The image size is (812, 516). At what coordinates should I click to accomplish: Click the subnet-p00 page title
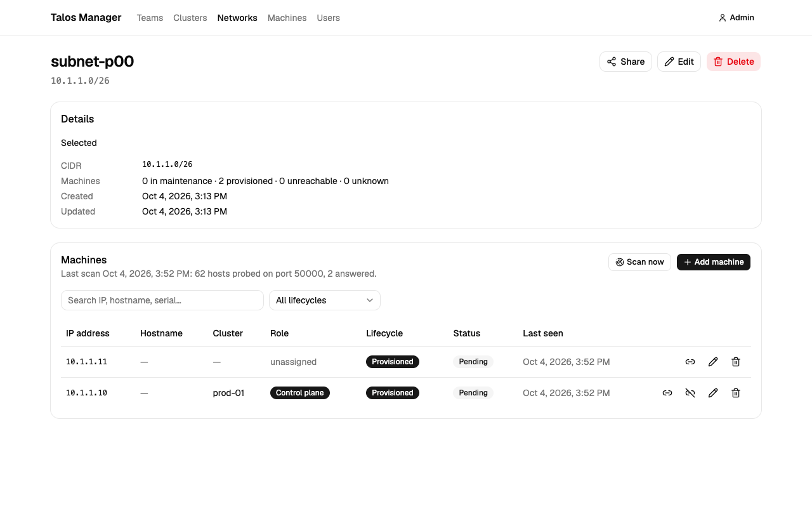[x=93, y=62]
